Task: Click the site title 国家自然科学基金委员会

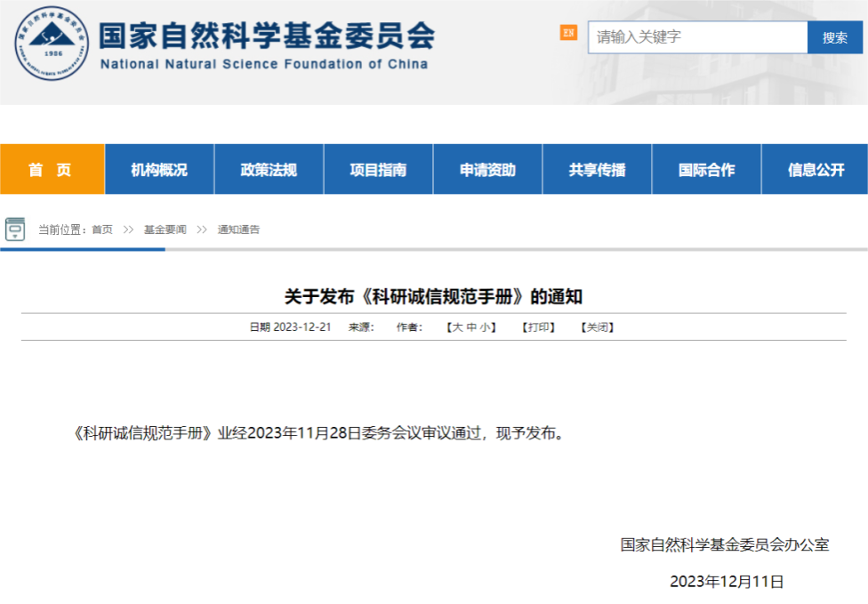Action: pyautogui.click(x=267, y=36)
